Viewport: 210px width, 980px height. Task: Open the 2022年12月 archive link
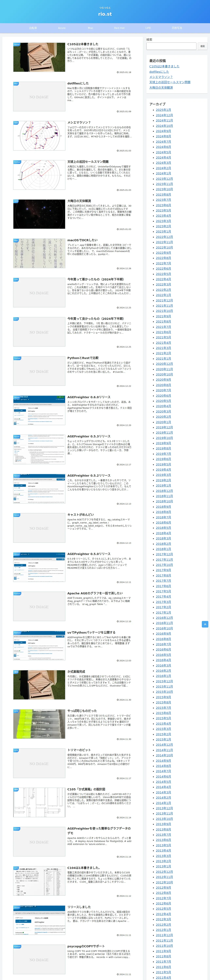coord(164,237)
